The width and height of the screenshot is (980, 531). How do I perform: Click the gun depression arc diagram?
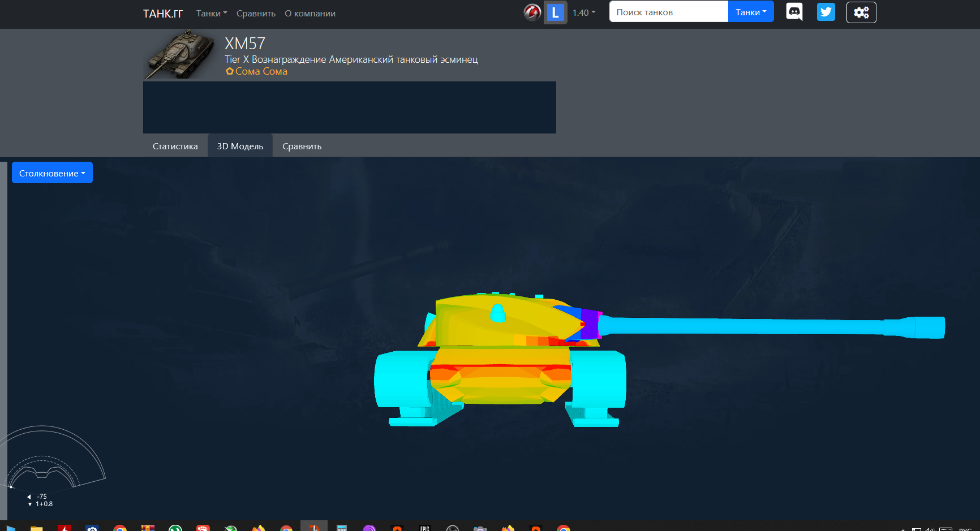(x=54, y=458)
